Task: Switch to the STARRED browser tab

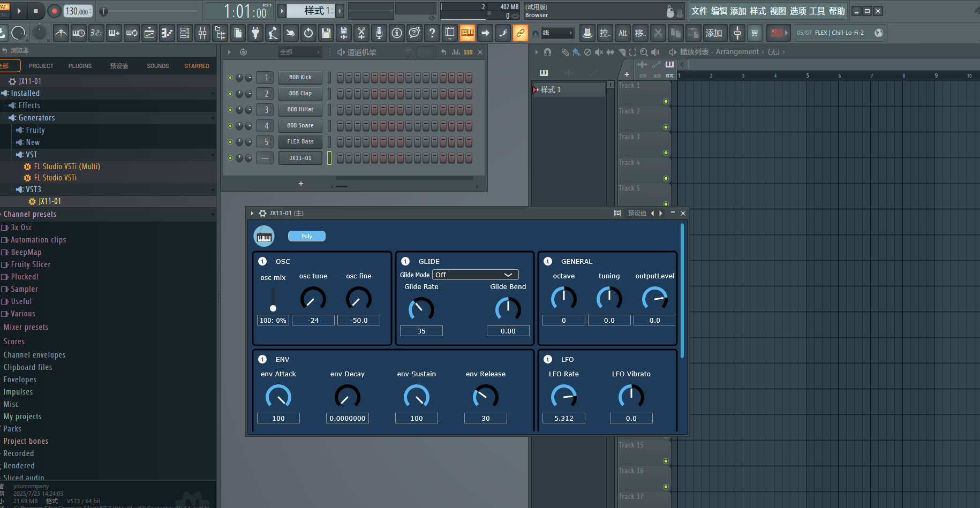Action: [197, 66]
